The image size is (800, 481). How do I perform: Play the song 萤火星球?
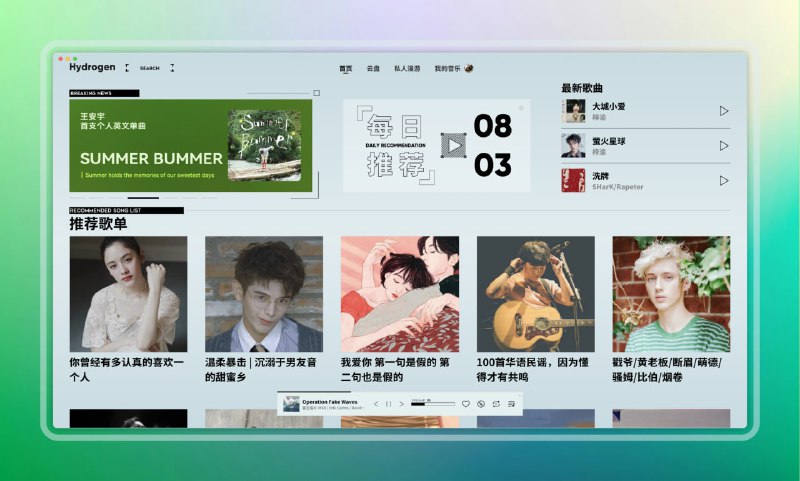click(723, 146)
